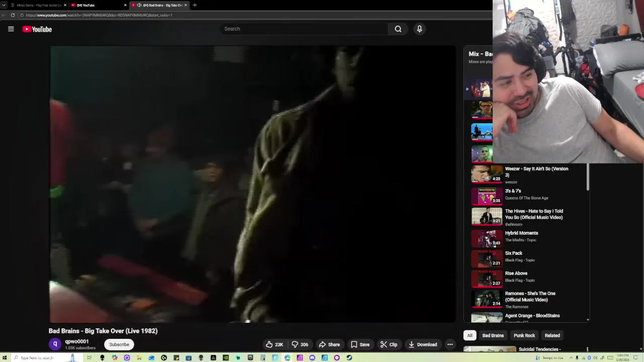The height and width of the screenshot is (362, 644).
Task: Close the Mines Game tab
Action: tap(64, 5)
